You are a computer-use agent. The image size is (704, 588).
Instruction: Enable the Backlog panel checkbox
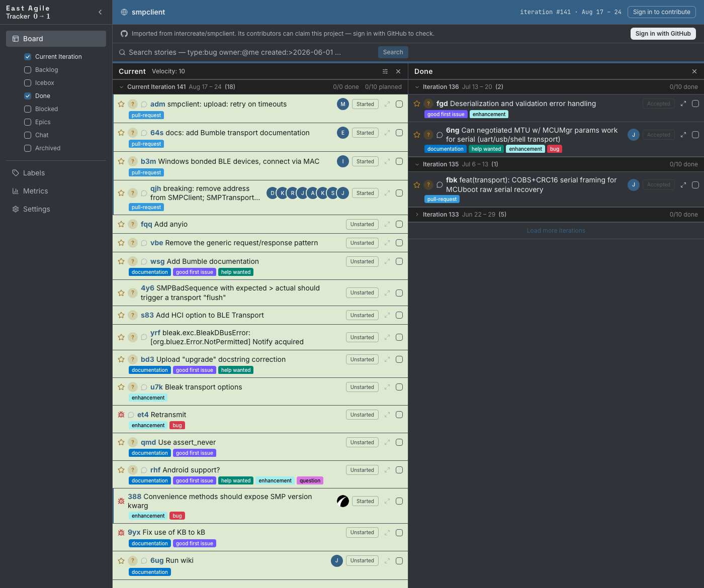pos(28,70)
